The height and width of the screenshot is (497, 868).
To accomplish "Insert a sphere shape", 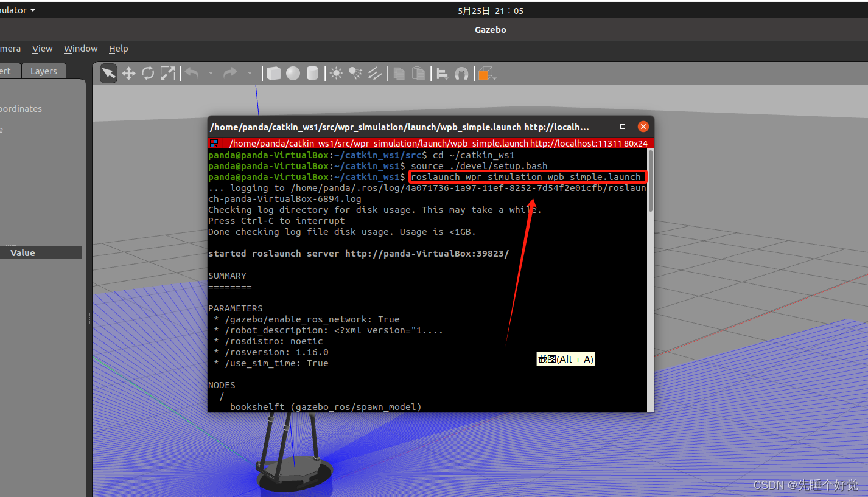I will (293, 74).
